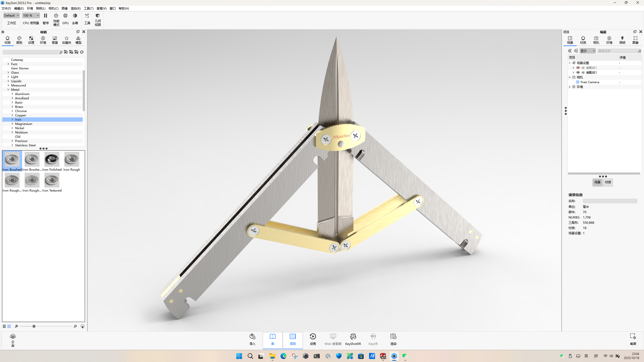This screenshot has width=644, height=362.
Task: Collapse the Metal material category
Action: (8, 89)
